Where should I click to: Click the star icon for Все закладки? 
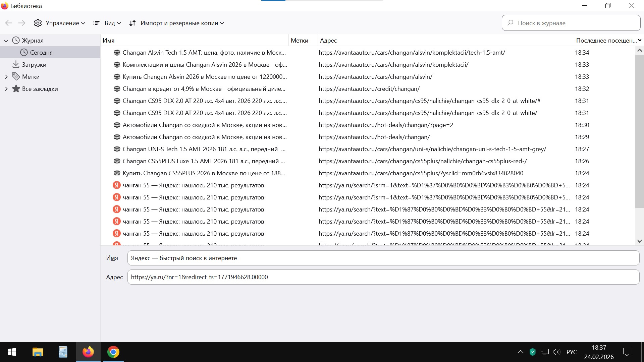tap(16, 89)
